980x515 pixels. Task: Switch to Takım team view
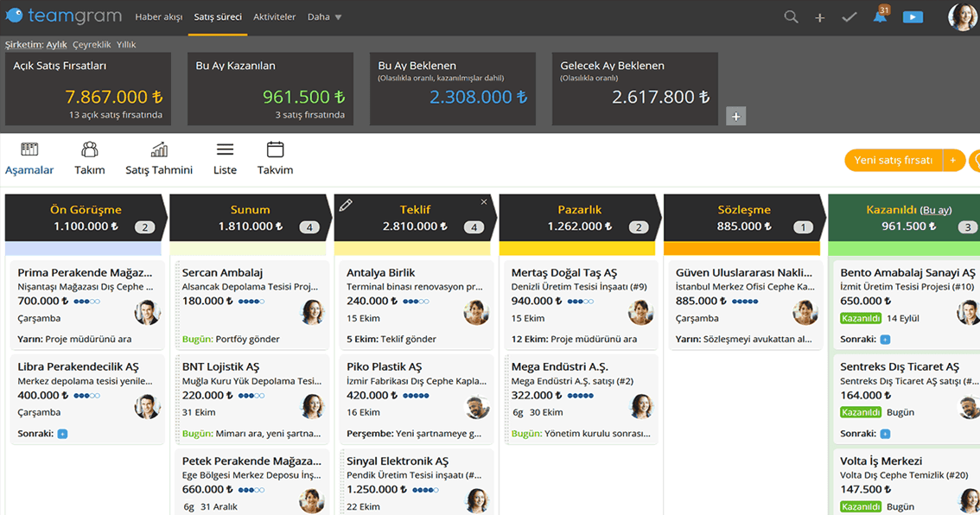tap(89, 159)
